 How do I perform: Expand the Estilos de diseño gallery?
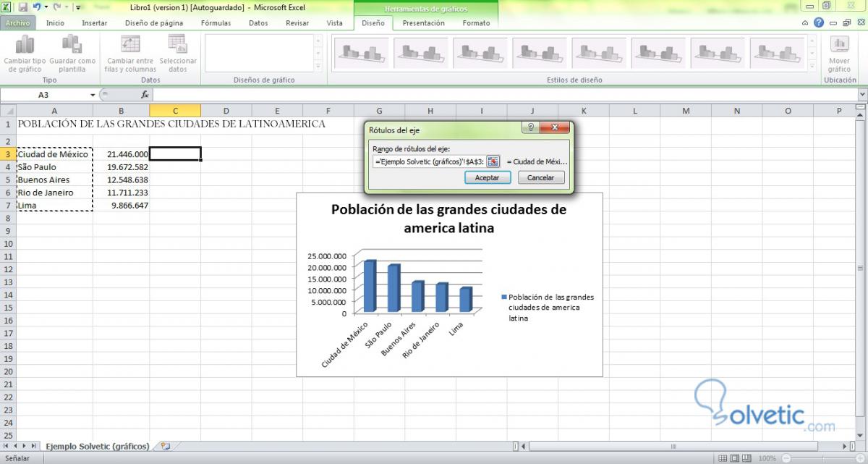tap(812, 65)
